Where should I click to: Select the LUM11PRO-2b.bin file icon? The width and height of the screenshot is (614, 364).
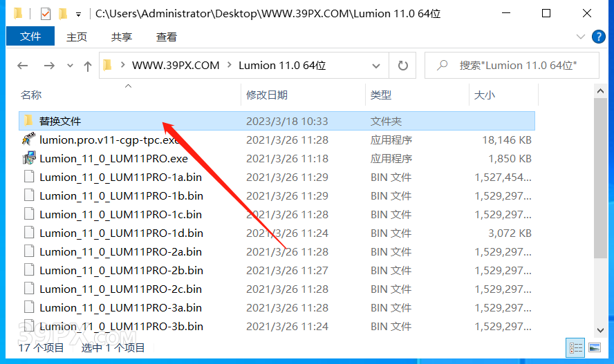[x=29, y=270]
